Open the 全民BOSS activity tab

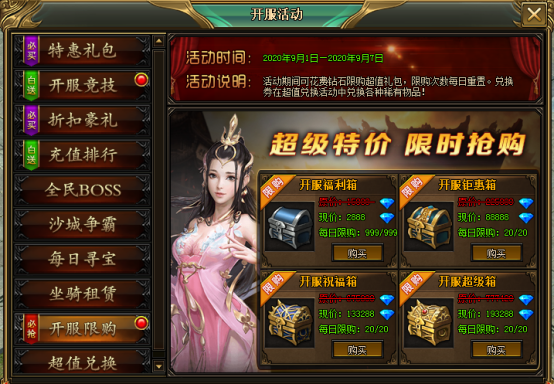[82, 190]
